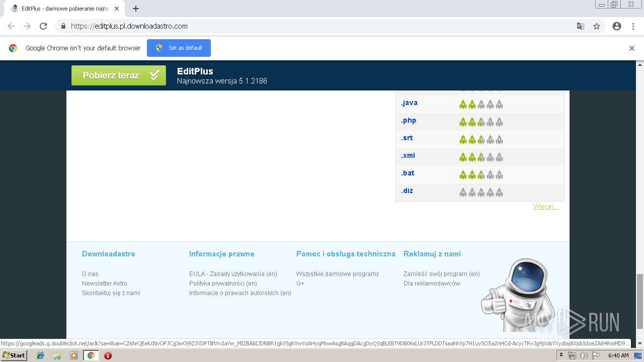The width and height of the screenshot is (644, 362).
Task: Click the page vertical scrollbar thumb
Action: click(640, 302)
